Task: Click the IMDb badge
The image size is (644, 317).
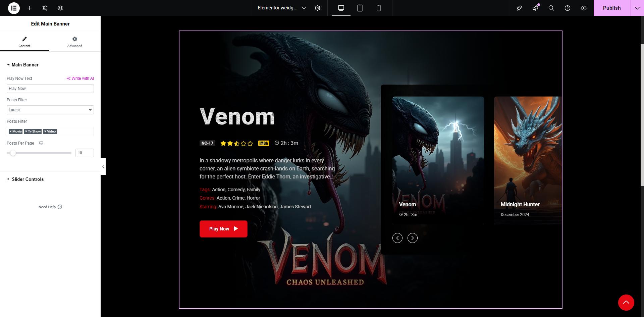Action: coord(264,143)
